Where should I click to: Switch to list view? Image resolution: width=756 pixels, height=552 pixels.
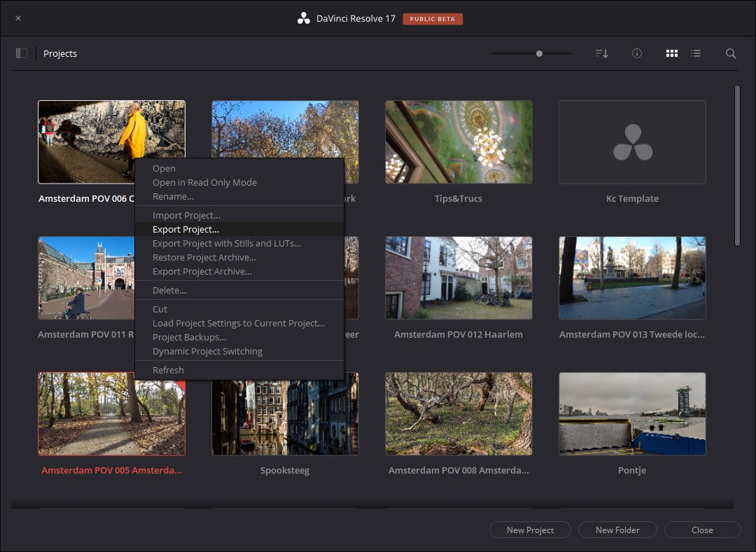click(696, 53)
